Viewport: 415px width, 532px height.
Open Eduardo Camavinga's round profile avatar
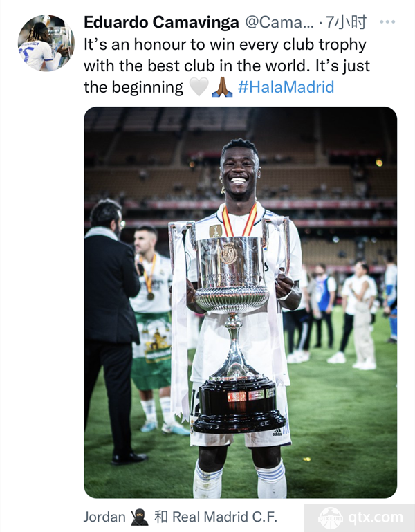46,43
